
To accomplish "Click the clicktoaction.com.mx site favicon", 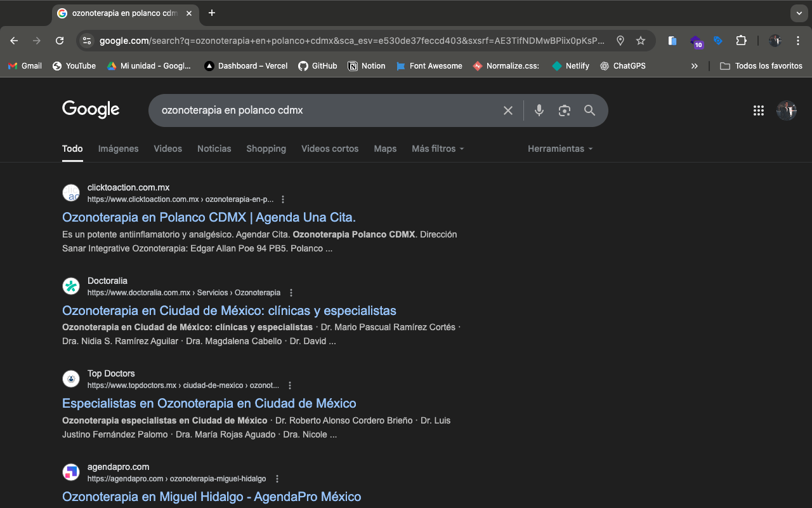I will point(71,193).
